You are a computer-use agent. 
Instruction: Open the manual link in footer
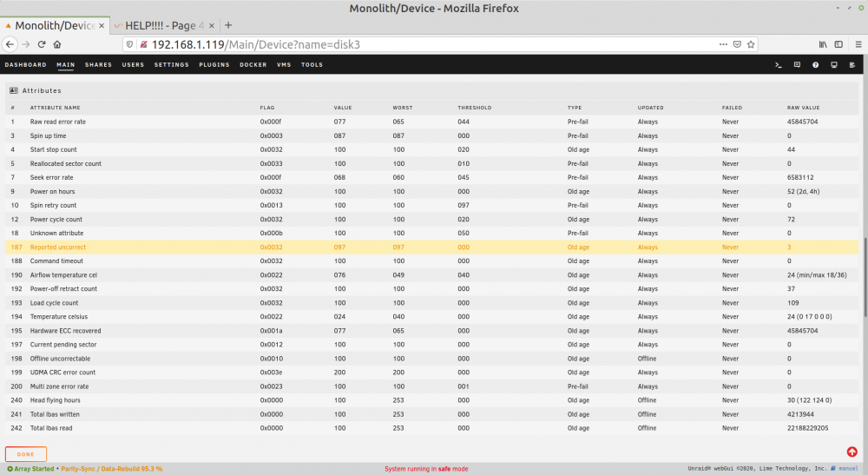848,468
